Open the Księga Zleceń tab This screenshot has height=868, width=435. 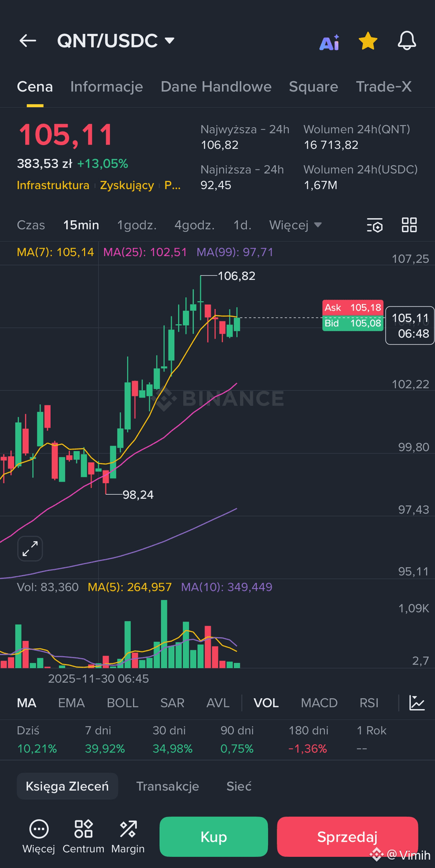[x=67, y=786]
